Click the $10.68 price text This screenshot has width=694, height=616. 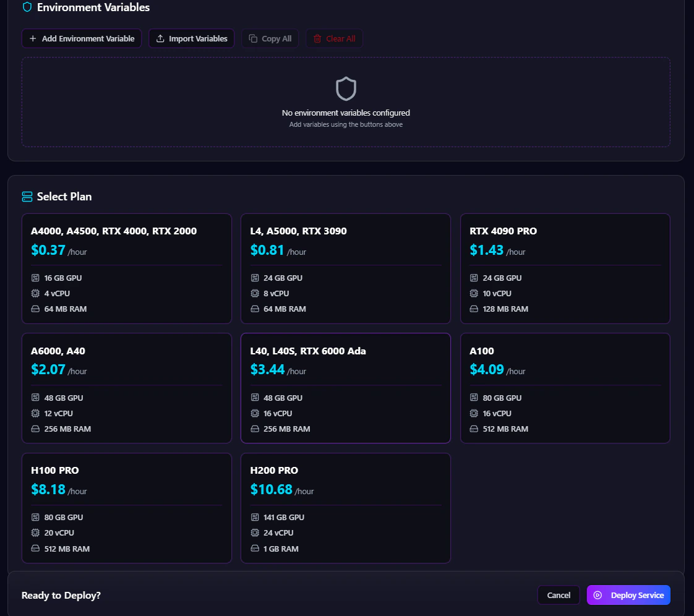(x=272, y=489)
